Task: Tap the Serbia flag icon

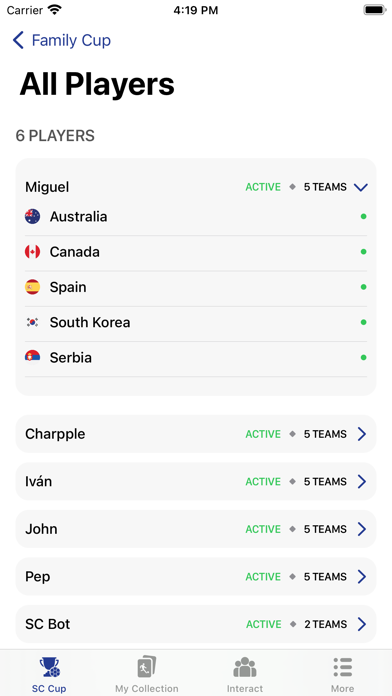Action: pos(32,357)
